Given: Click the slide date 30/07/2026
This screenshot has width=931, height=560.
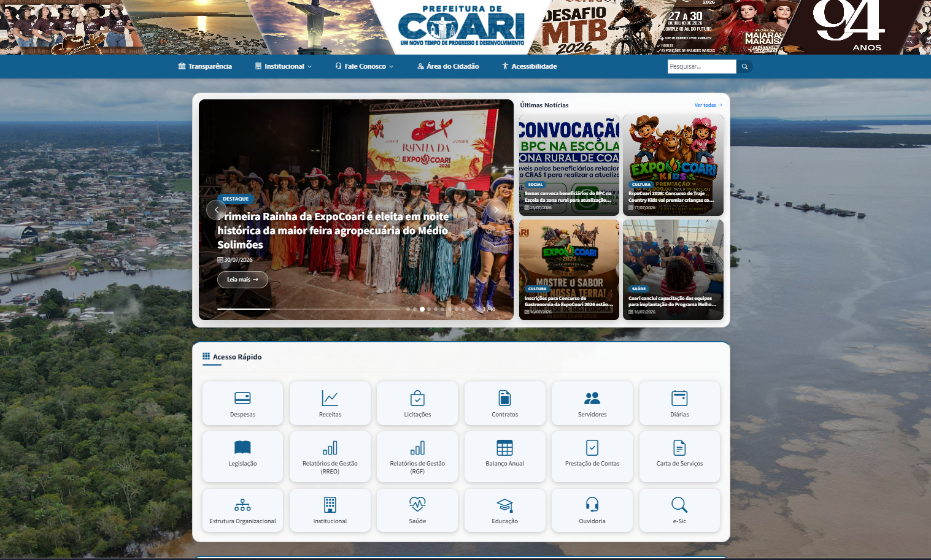Looking at the screenshot, I should 235,260.
